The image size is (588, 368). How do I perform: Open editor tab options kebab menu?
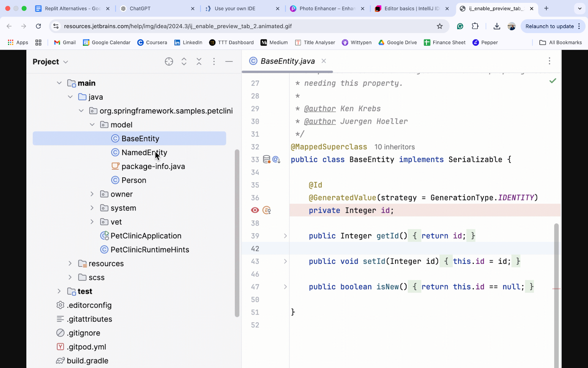[549, 61]
